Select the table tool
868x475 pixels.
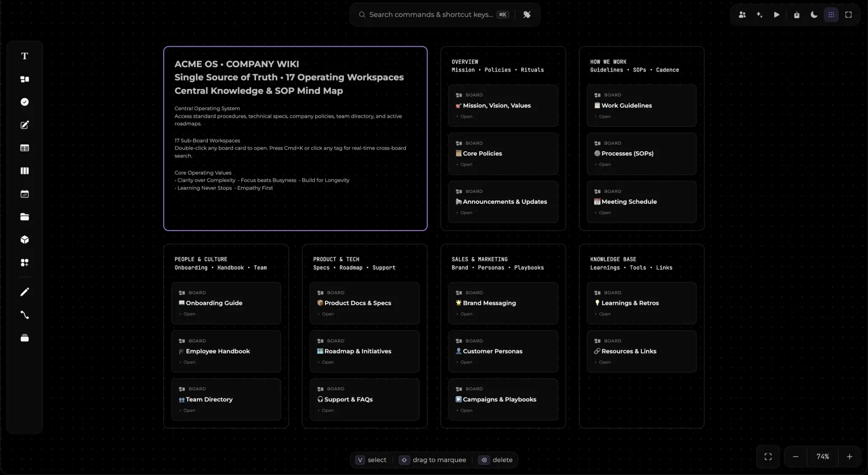point(24,148)
